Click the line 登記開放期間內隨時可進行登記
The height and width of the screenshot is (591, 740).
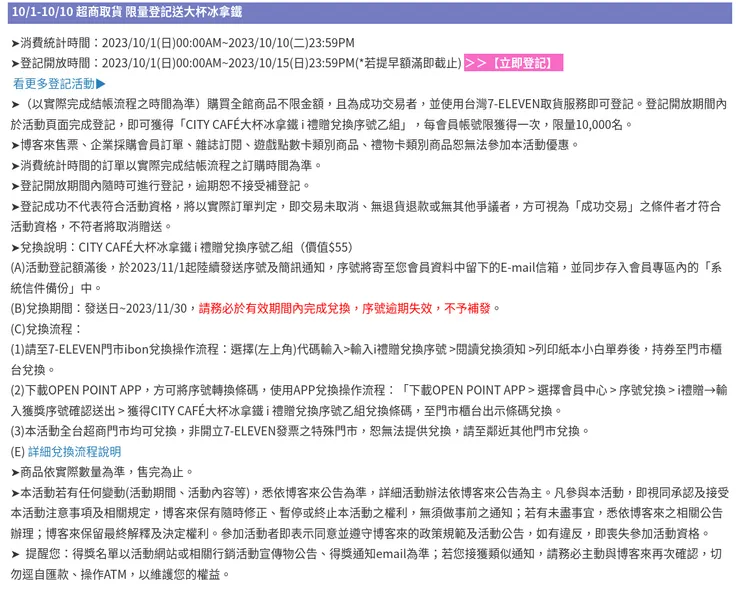(160, 186)
